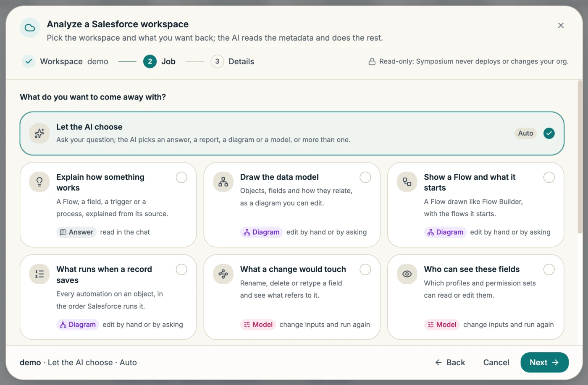Viewport: 588px width, 385px height.
Task: Click the Model tag on Who can see these fields
Action: [442, 325]
